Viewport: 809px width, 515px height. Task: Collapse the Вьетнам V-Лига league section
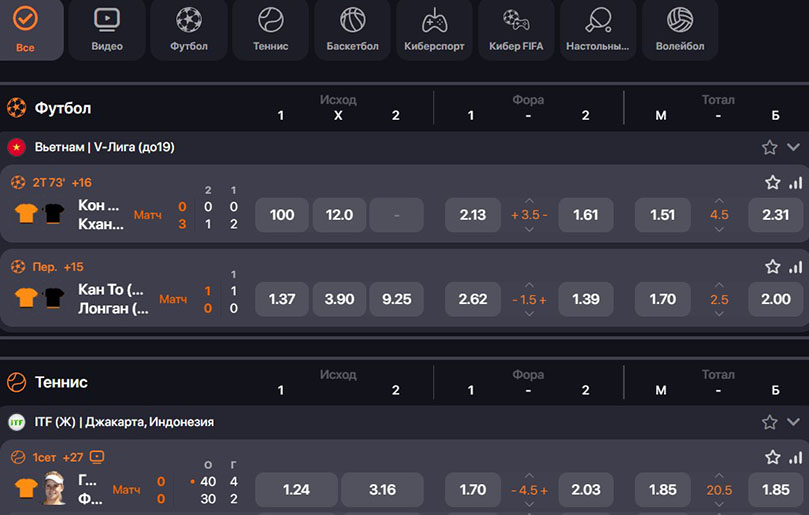[793, 147]
